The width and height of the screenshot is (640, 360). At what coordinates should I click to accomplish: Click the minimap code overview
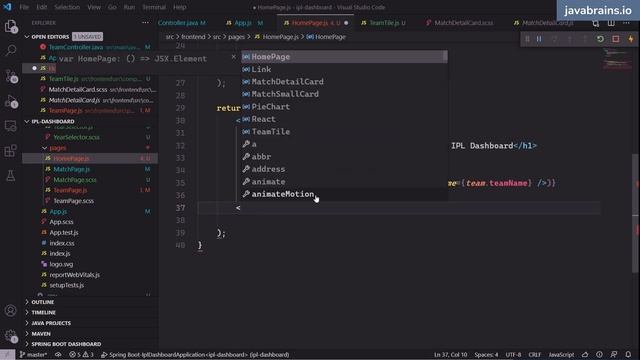point(616,59)
